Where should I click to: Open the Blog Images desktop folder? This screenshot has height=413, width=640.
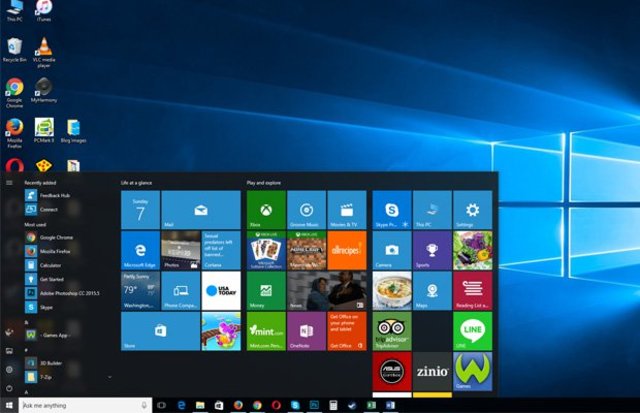(x=73, y=131)
